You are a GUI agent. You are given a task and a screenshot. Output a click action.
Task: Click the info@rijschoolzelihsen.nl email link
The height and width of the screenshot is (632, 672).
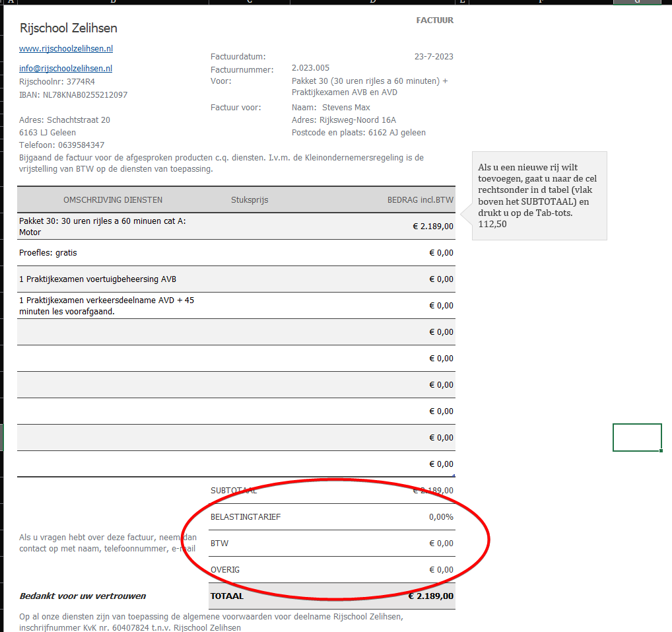(x=65, y=69)
